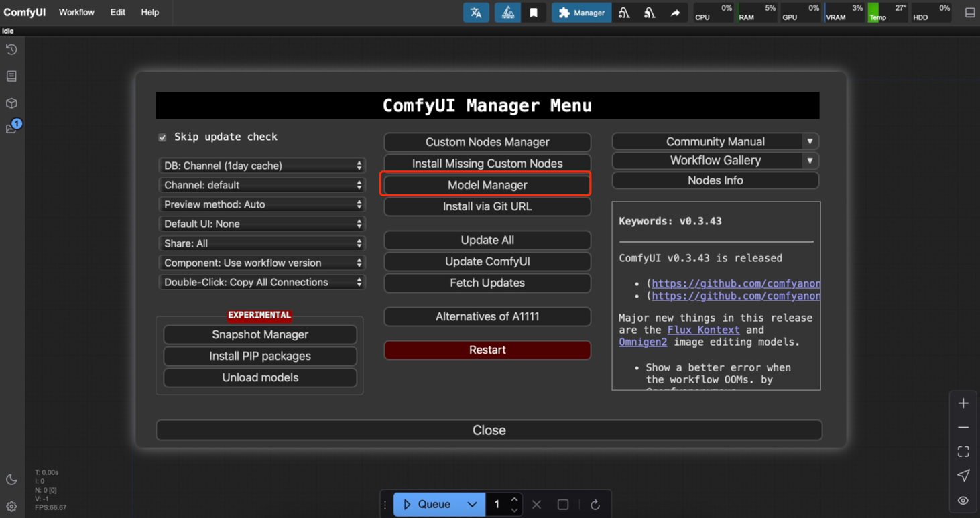Click Install via Git URL

pos(487,206)
